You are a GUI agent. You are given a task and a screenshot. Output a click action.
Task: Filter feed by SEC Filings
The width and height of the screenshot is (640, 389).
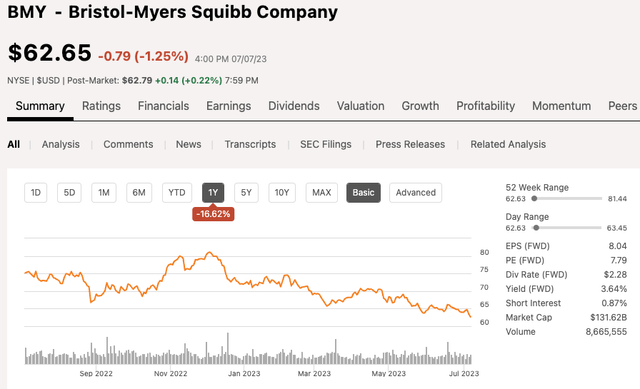(326, 144)
